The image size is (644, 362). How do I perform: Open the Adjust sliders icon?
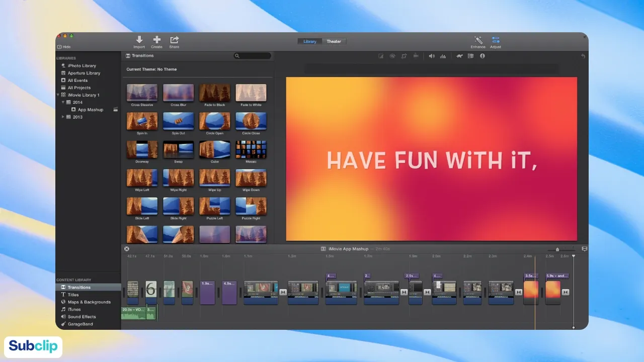[496, 40]
